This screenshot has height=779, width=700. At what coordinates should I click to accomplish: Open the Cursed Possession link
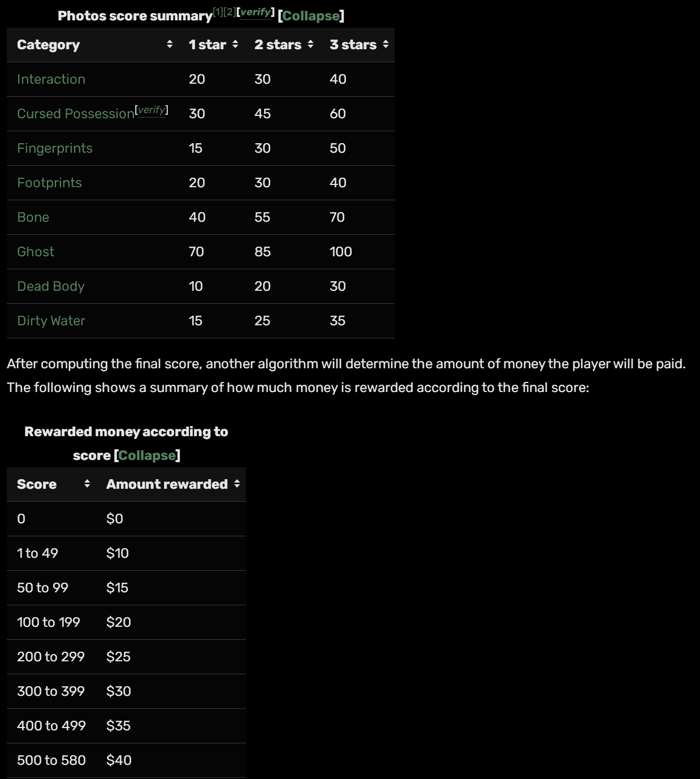[75, 114]
